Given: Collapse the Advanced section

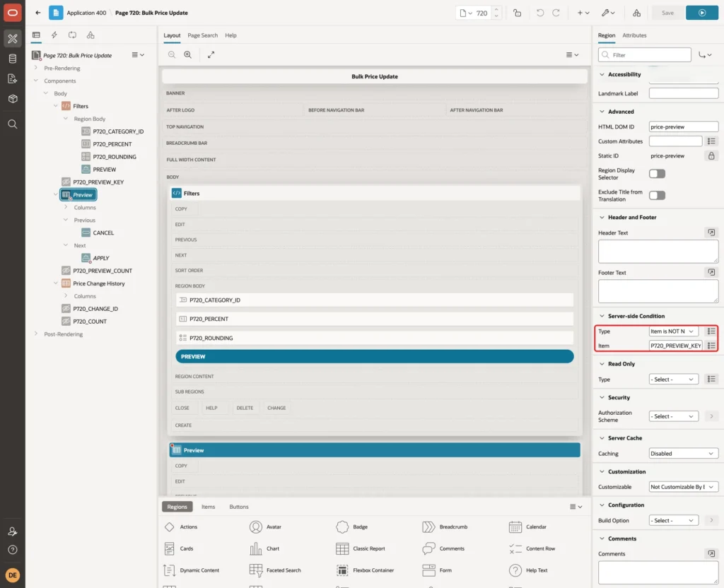Looking at the screenshot, I should (x=602, y=112).
